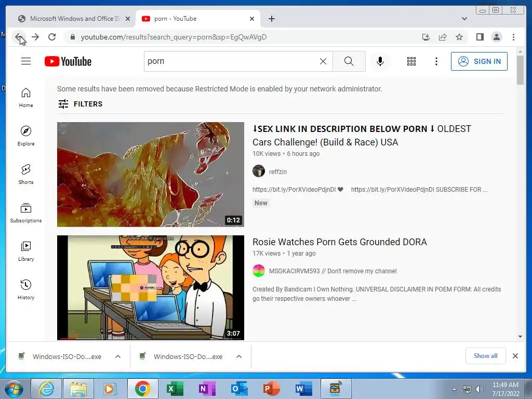Viewport: 532px width, 399px height.
Task: Click the magnifier search button
Action: [x=349, y=61]
